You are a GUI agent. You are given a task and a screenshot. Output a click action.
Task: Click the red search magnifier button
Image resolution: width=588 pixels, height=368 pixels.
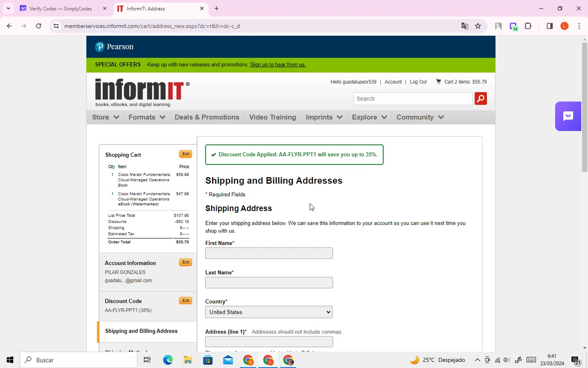[481, 98]
